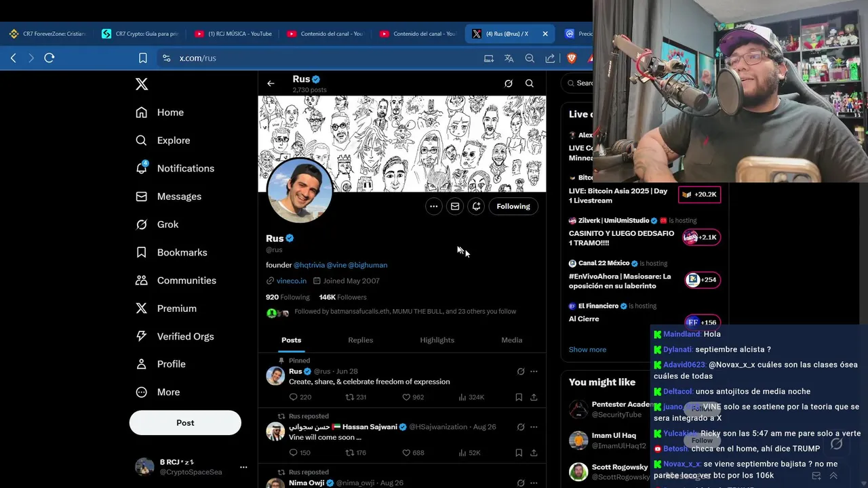
Task: Open Premium in sidebar
Action: pos(166,308)
